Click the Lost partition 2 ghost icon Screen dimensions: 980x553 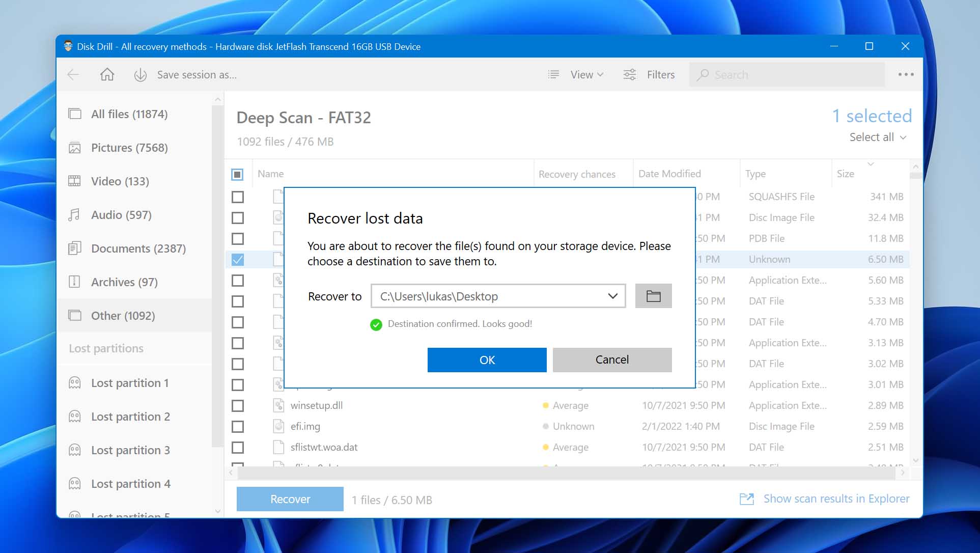coord(75,417)
